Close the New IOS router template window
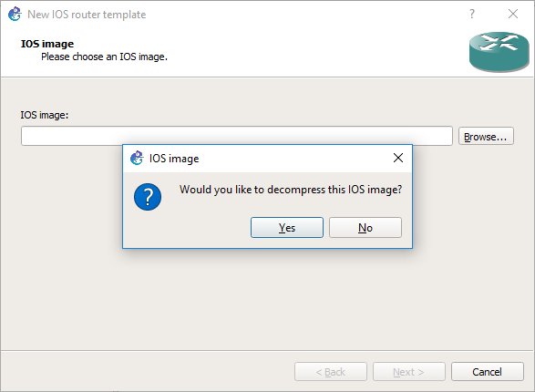535x392 pixels. (513, 14)
